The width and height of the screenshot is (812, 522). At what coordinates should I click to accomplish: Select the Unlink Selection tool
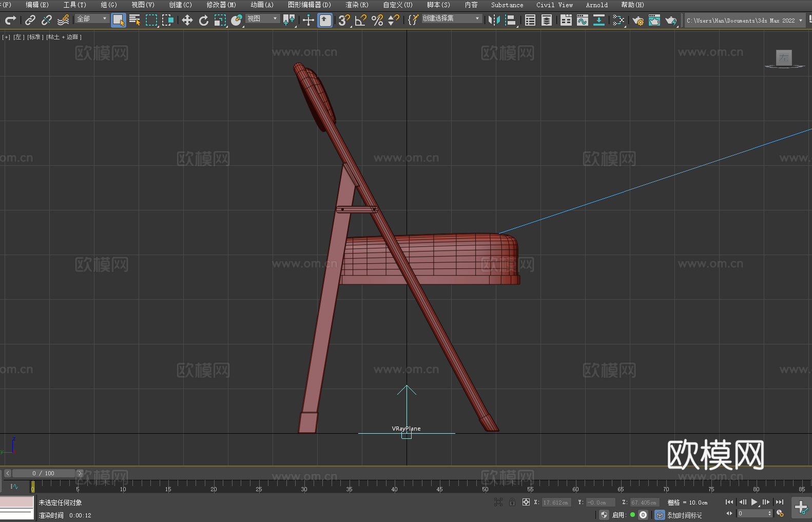coord(47,20)
